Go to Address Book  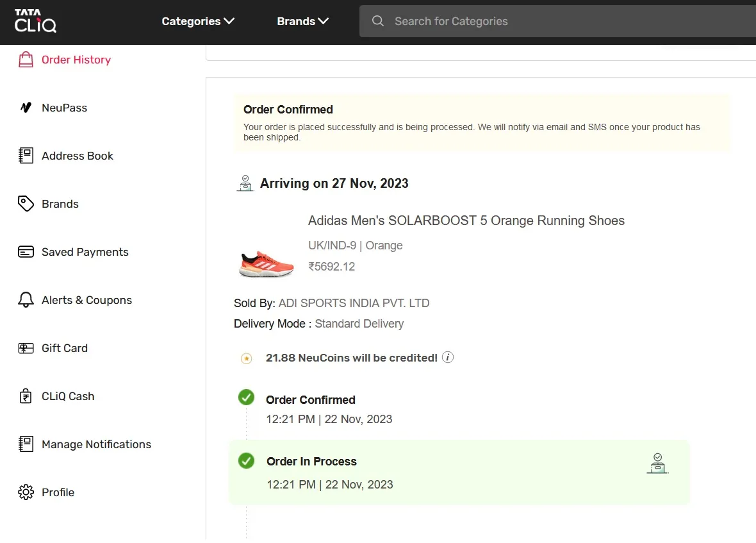78,156
